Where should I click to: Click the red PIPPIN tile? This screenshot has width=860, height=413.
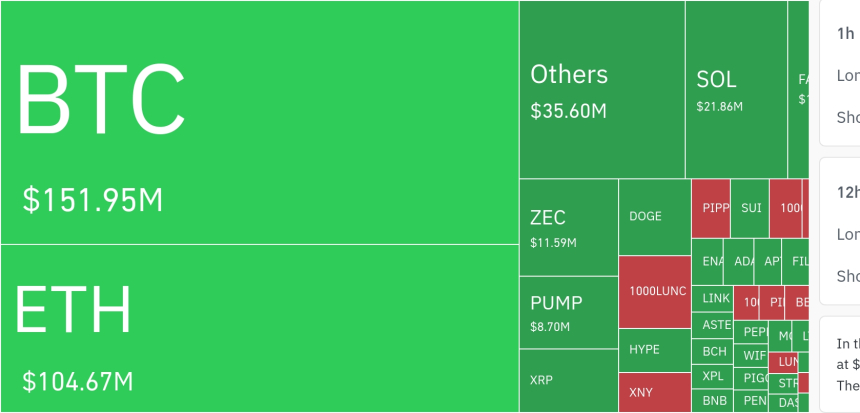click(x=710, y=208)
